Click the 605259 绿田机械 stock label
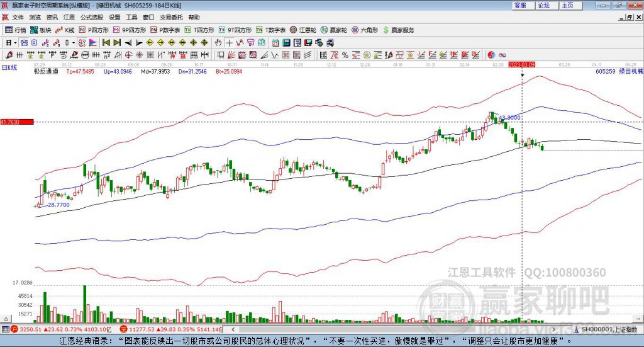Image resolution: width=644 pixels, height=347 pixels. tap(619, 72)
